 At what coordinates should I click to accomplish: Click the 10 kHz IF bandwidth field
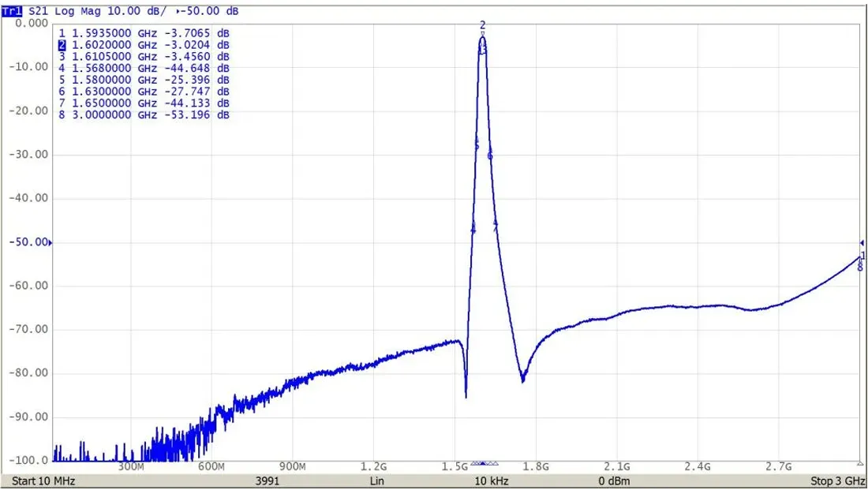492,481
